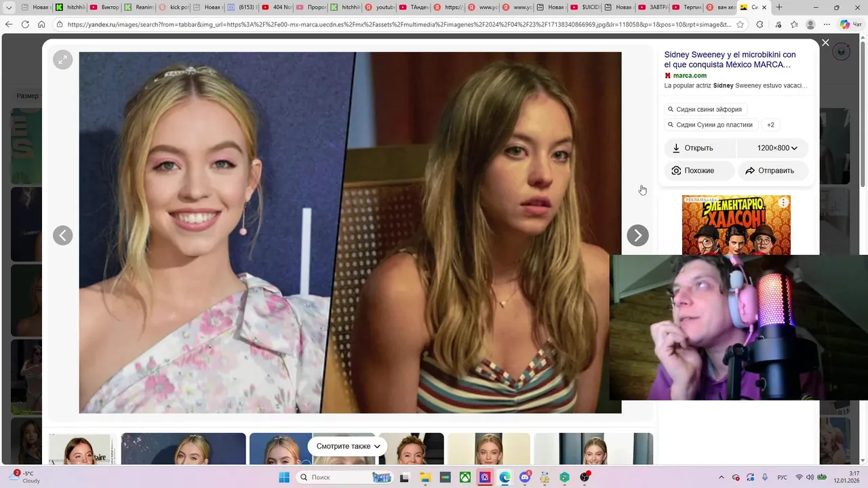Open the tab list dropdown arrow
The width and height of the screenshot is (868, 488).
(x=9, y=7)
